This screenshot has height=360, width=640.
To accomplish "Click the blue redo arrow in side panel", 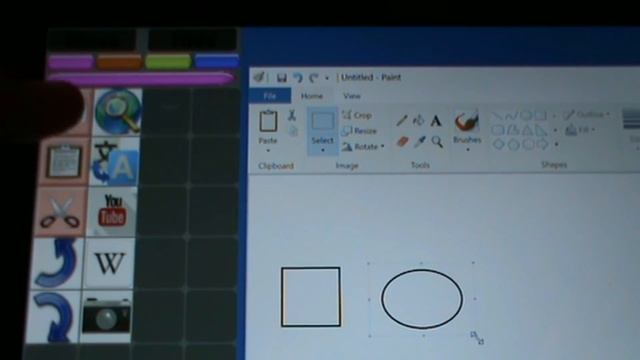I will (53, 316).
